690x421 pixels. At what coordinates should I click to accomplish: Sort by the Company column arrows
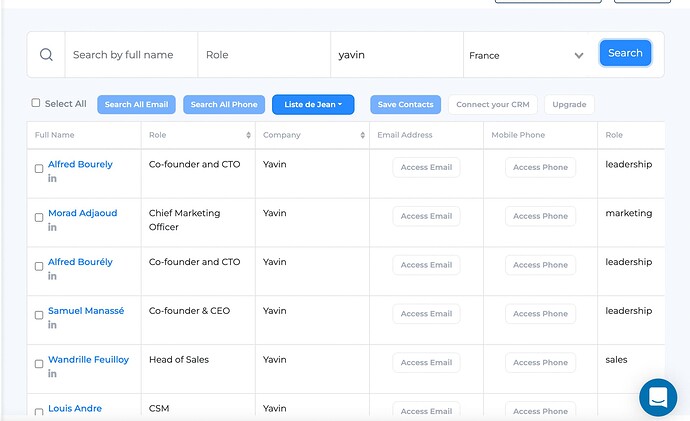click(362, 135)
